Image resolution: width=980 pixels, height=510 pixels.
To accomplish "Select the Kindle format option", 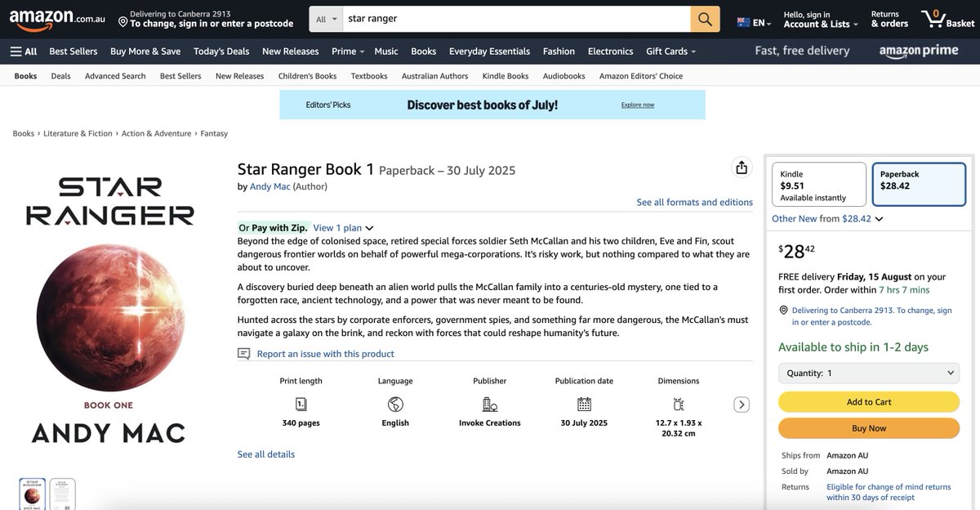I will coord(818,184).
